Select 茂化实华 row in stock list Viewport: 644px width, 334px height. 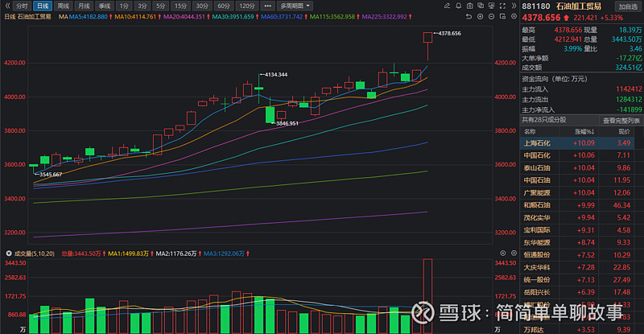point(577,217)
